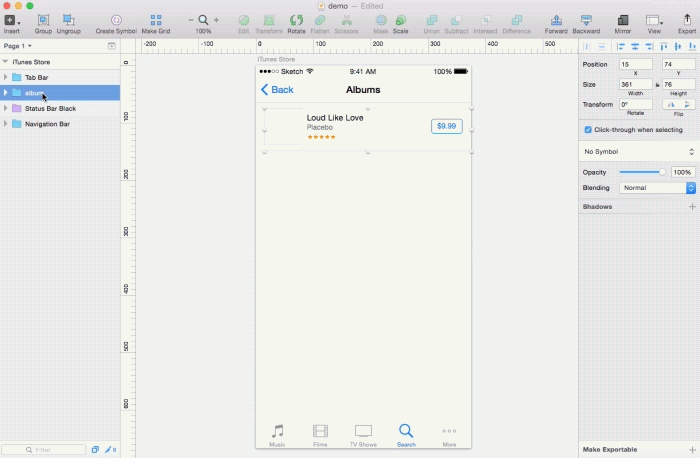
Task: Select the Status Bar Black layer
Action: 60,108
